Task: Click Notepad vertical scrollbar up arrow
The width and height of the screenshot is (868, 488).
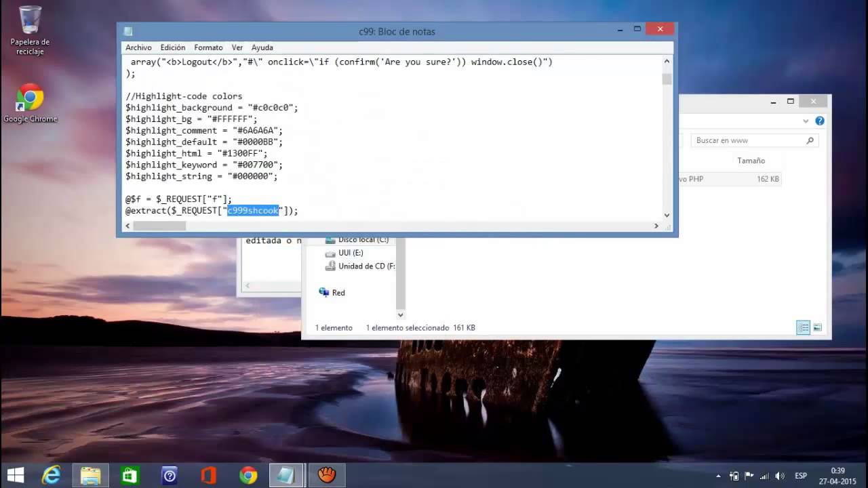Action: (x=667, y=62)
